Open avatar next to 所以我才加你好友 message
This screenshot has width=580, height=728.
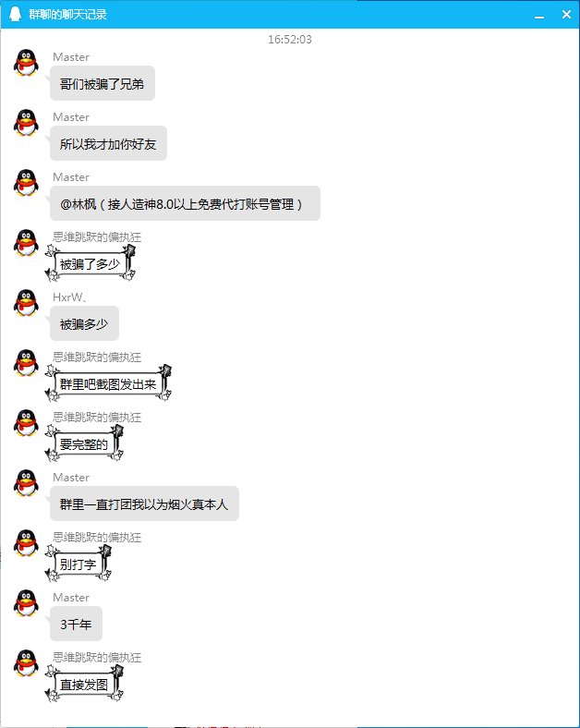[27, 123]
